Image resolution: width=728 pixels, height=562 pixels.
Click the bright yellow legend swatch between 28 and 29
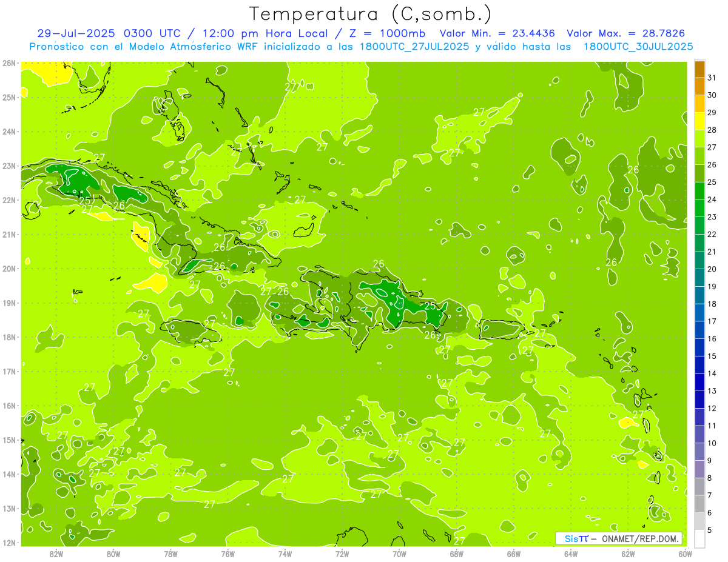[x=699, y=121]
